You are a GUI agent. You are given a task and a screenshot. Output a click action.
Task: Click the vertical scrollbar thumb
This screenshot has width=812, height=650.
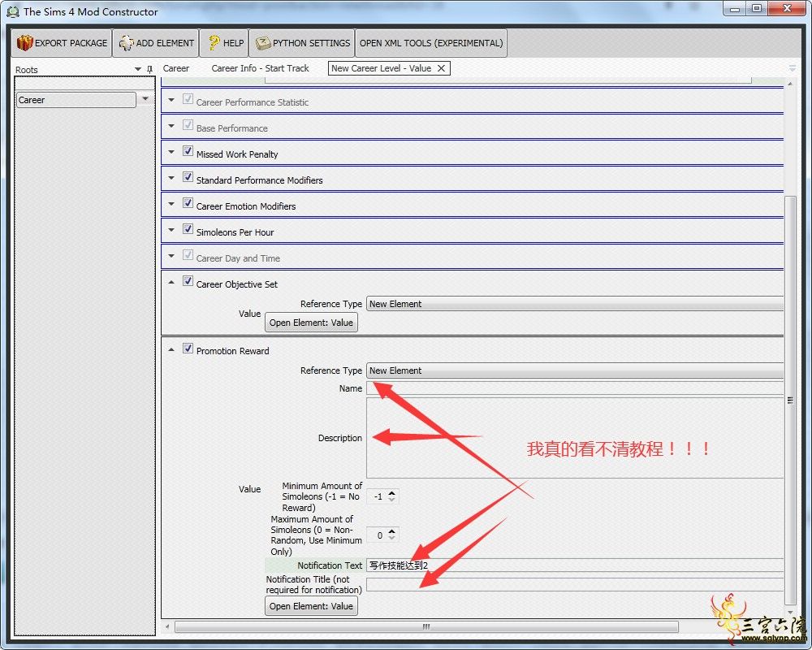click(x=790, y=400)
